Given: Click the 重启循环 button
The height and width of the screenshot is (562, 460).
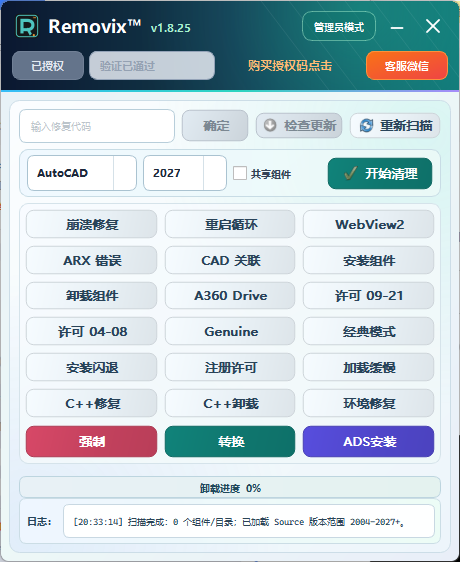Looking at the screenshot, I should tap(230, 224).
